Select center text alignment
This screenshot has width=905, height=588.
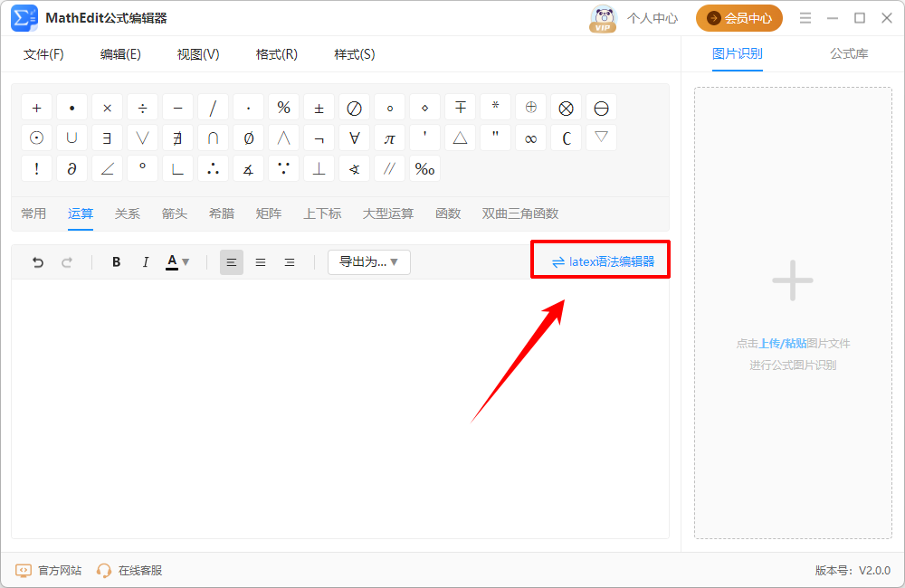261,262
